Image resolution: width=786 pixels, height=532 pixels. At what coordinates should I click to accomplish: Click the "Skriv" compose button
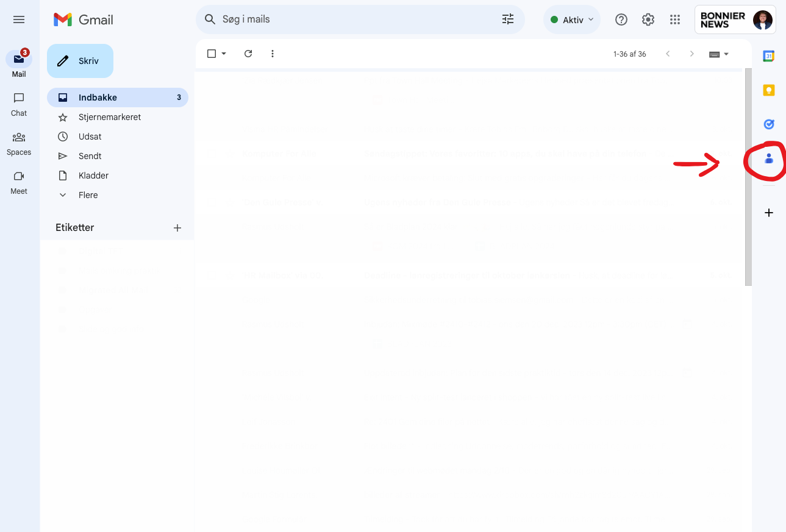(x=80, y=60)
